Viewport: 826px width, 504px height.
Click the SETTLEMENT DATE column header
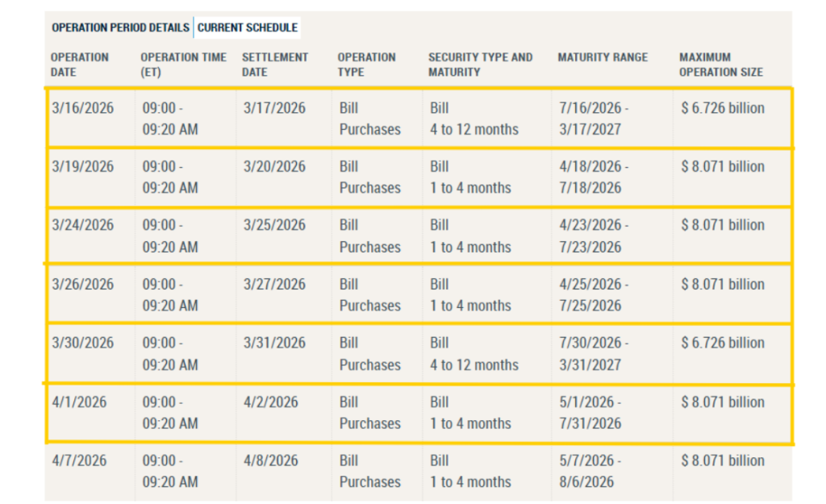273,64
